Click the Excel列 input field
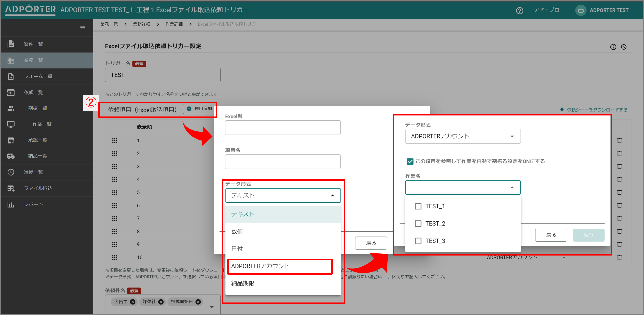This screenshot has height=315, width=644. coord(283,128)
